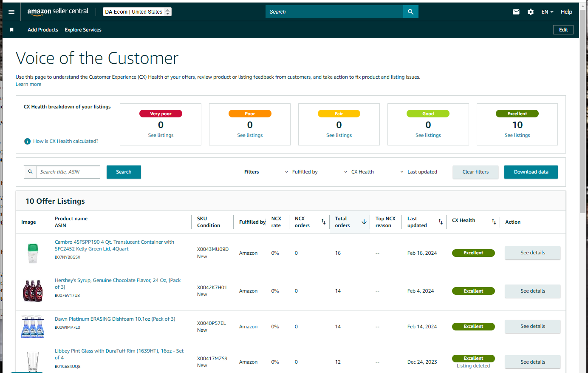See listings under Poor
The width and height of the screenshot is (588, 373).
tap(250, 135)
